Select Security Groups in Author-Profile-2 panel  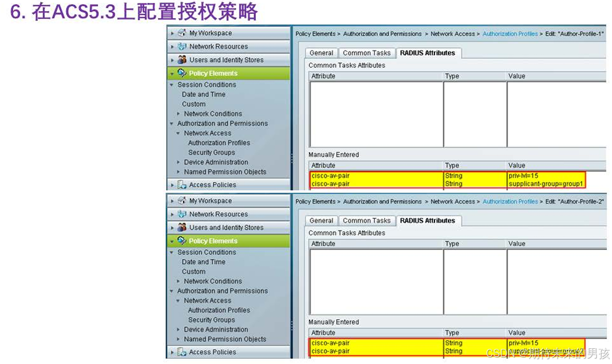click(x=211, y=320)
